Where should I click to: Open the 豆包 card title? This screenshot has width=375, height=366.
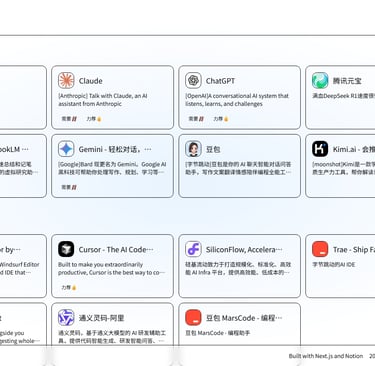click(213, 149)
